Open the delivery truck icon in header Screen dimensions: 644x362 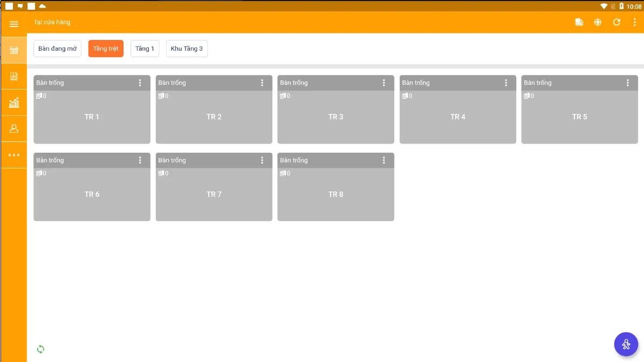coord(579,22)
